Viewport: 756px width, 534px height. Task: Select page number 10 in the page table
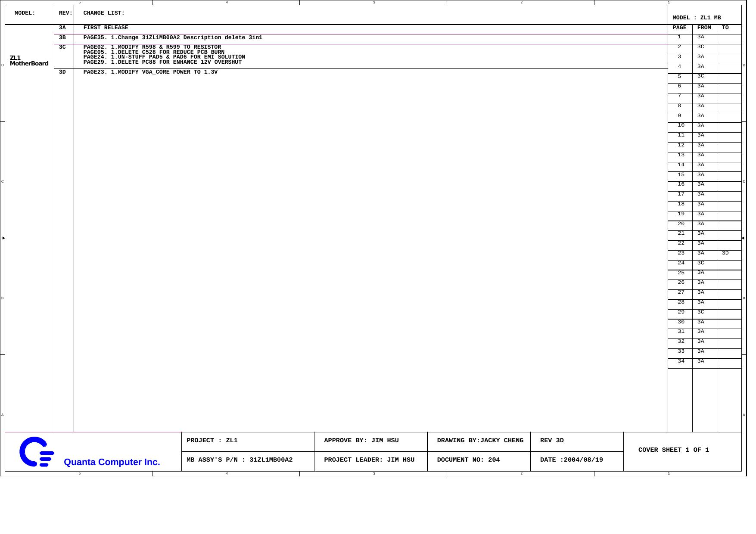tap(681, 125)
